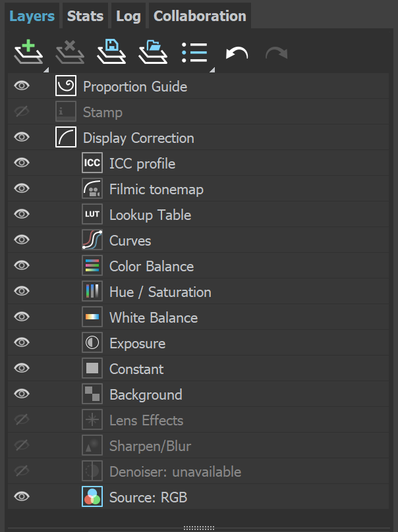Image resolution: width=398 pixels, height=532 pixels.
Task: Disable the Exposure layer eye
Action: tap(22, 342)
